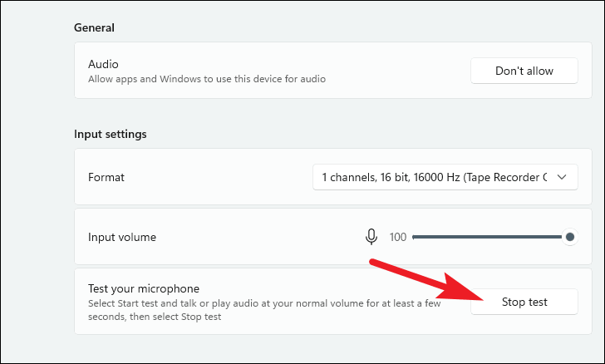Click the Input volume label
605x364 pixels.
[x=122, y=237]
